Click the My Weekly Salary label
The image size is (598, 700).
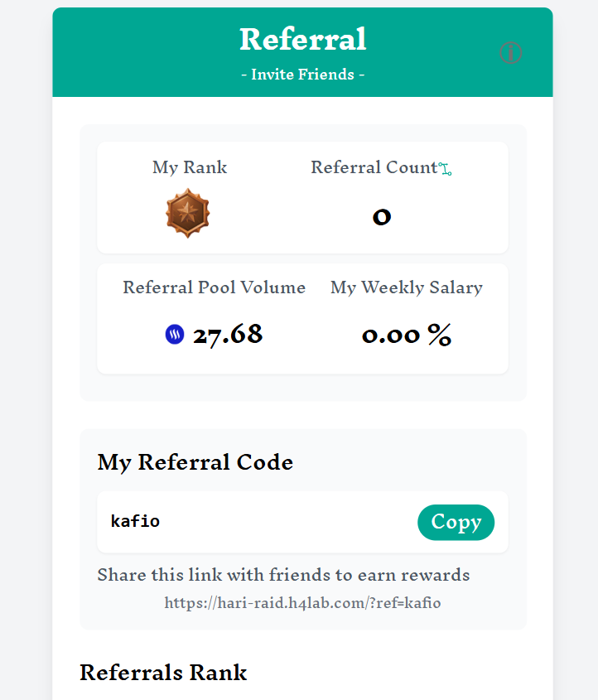(406, 287)
